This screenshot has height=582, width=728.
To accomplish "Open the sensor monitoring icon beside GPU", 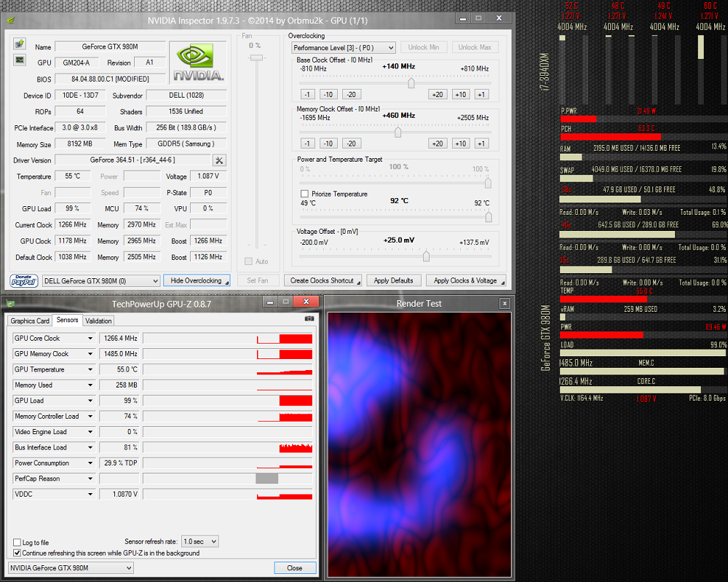I will pyautogui.click(x=20, y=60).
